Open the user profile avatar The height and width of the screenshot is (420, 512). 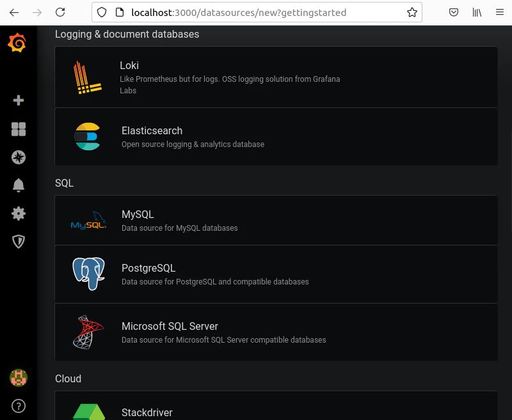(x=19, y=378)
